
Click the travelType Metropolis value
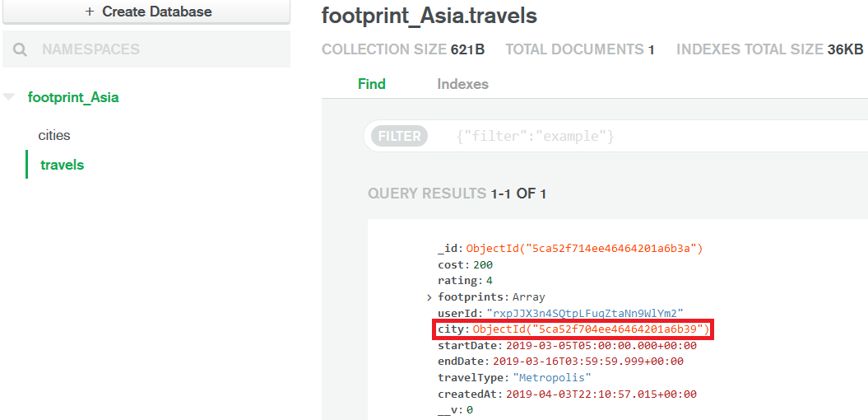[552, 378]
